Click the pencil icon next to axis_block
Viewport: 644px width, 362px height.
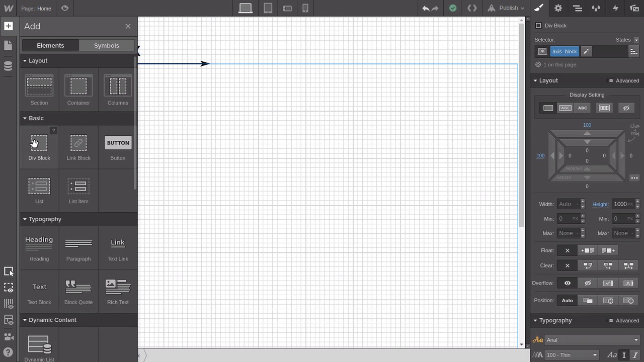coord(586,51)
